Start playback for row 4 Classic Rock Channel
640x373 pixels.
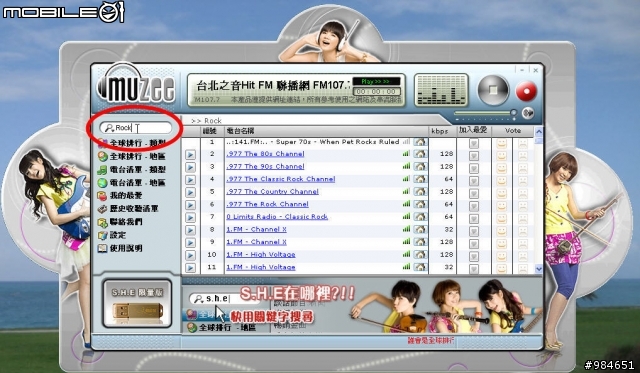[x=190, y=180]
